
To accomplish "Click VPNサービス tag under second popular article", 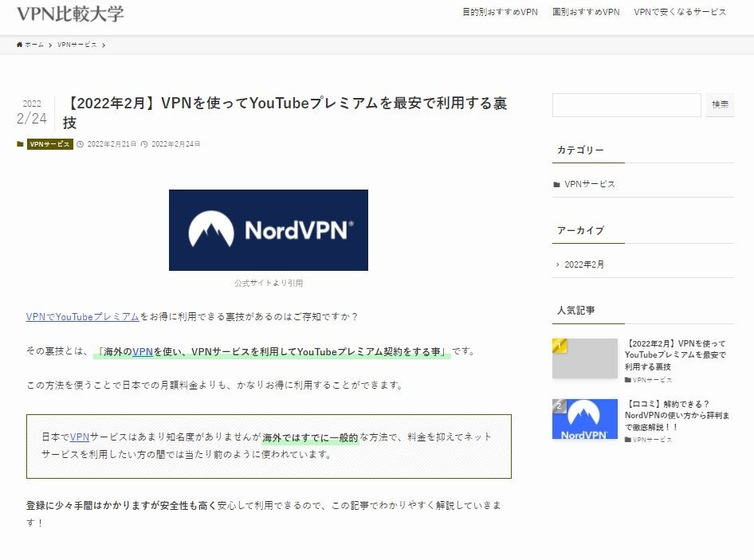I will (648, 440).
